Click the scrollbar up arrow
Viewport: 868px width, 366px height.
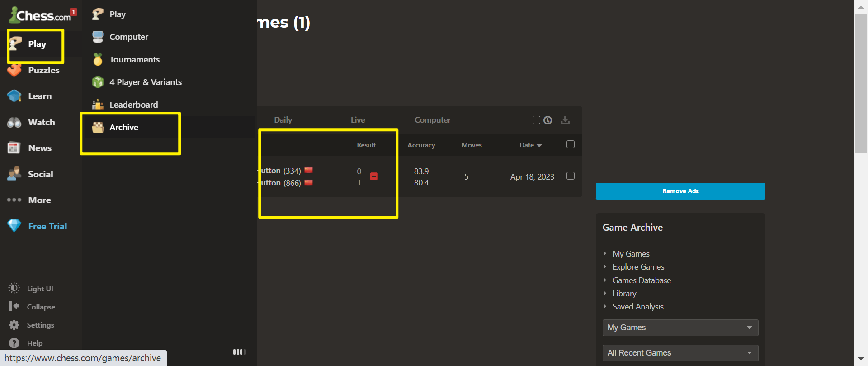coord(861,7)
